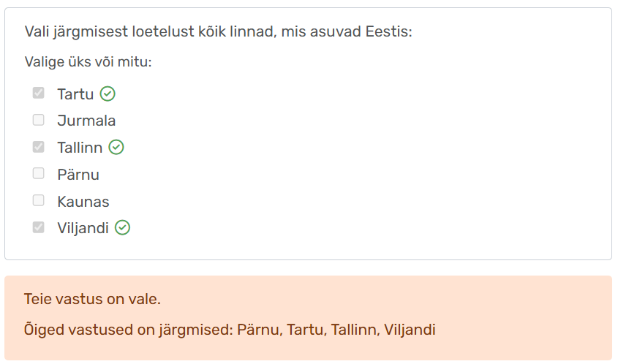Toggle the Viljandi checkbox
Screen dimensions: 618x364
pyautogui.click(x=39, y=228)
